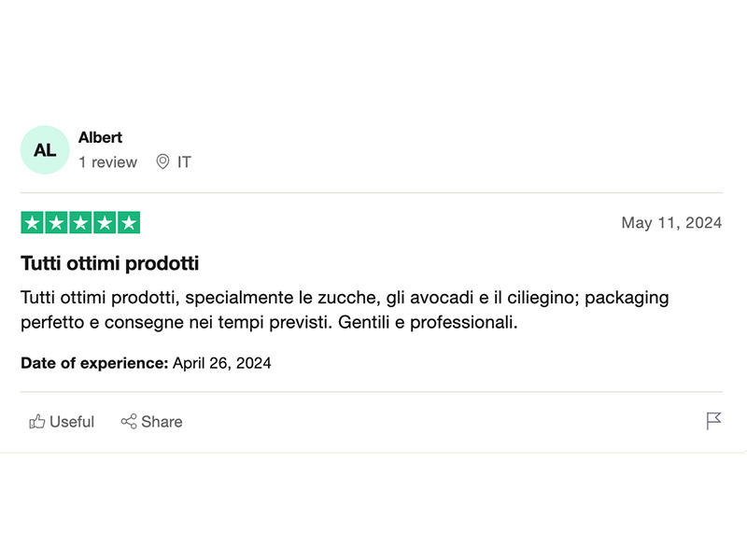Click the share network icon
Screen dimensions: 747x560
tap(129, 422)
